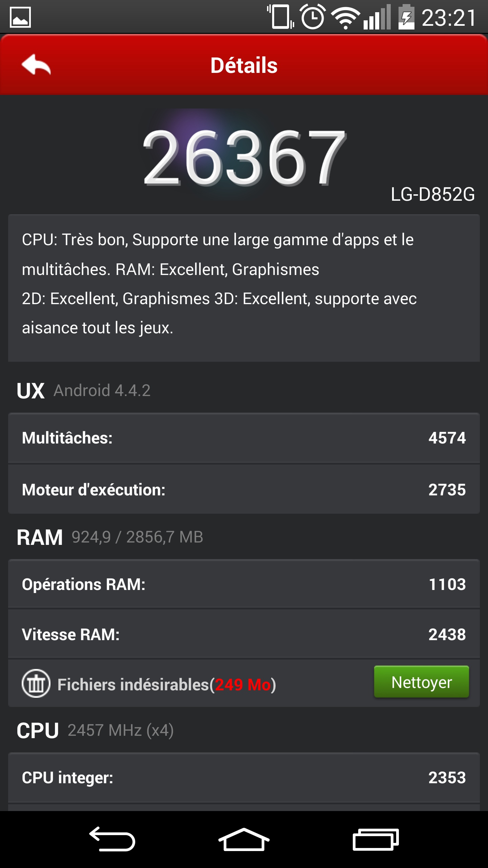Tap the Opérations RAM score row
This screenshot has height=868, width=488.
pos(244,584)
